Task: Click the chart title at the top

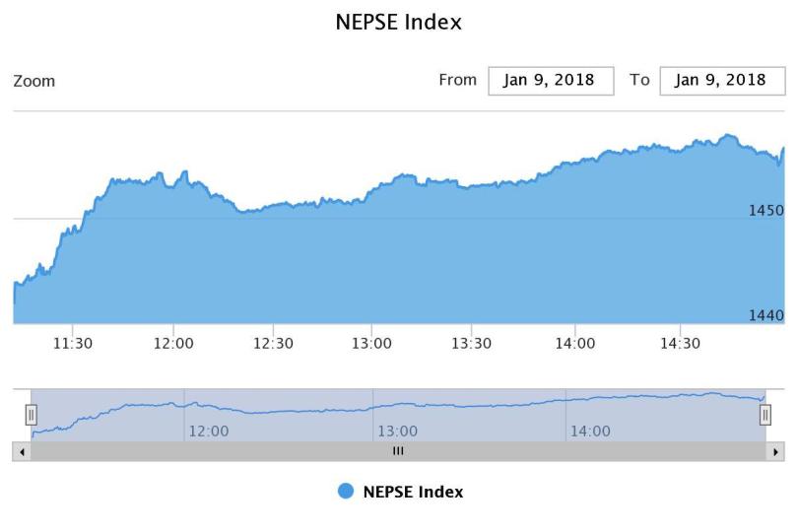Action: 399,22
